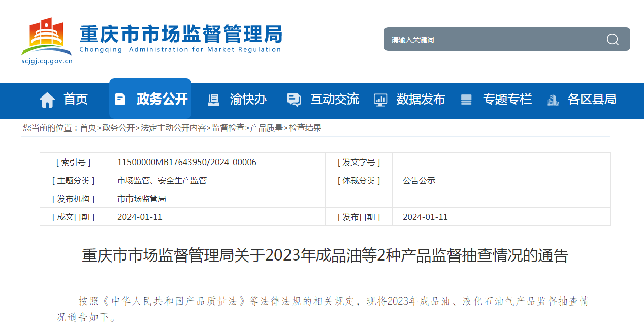Click the 公告公示 genre value
This screenshot has width=644, height=325.
[x=419, y=180]
